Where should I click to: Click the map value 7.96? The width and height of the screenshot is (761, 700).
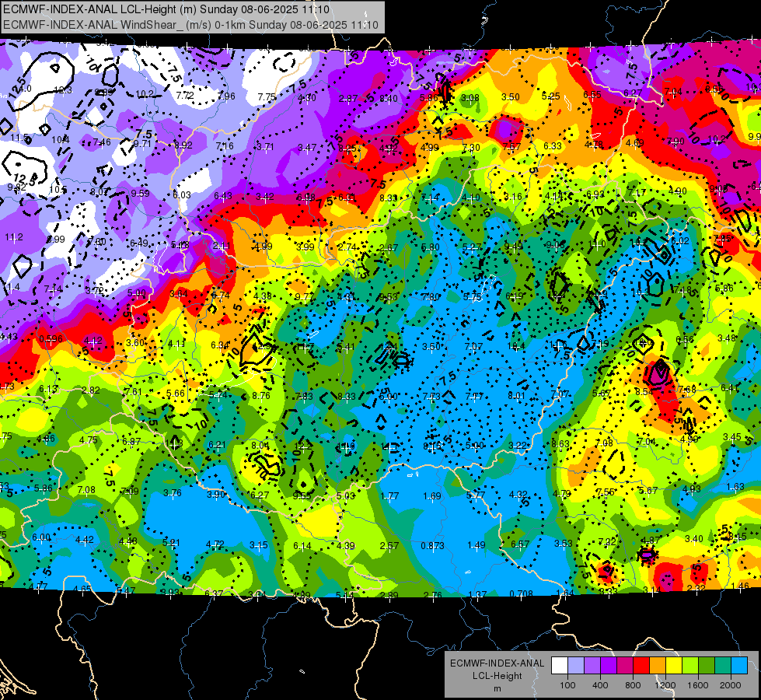[226, 96]
